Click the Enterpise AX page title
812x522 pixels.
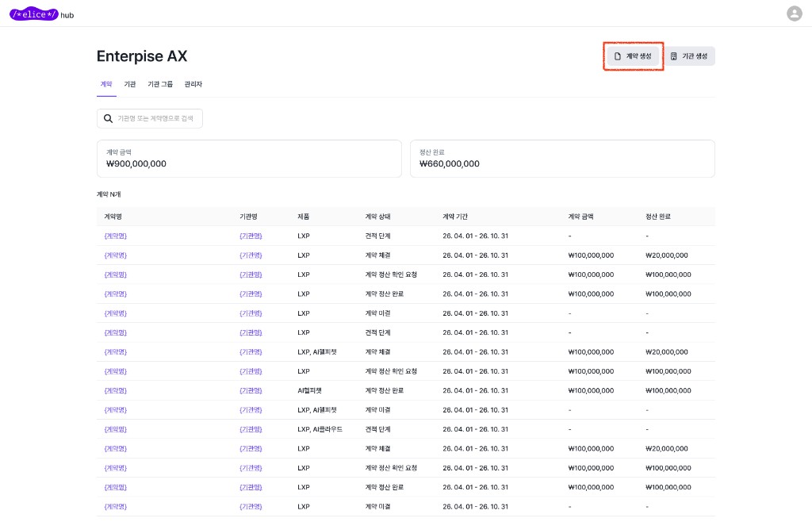pyautogui.click(x=142, y=56)
